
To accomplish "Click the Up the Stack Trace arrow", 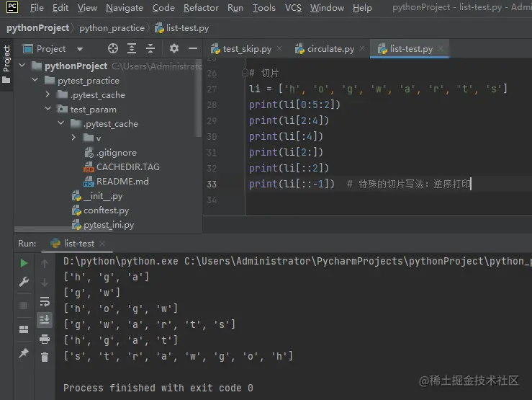I will pyautogui.click(x=45, y=263).
